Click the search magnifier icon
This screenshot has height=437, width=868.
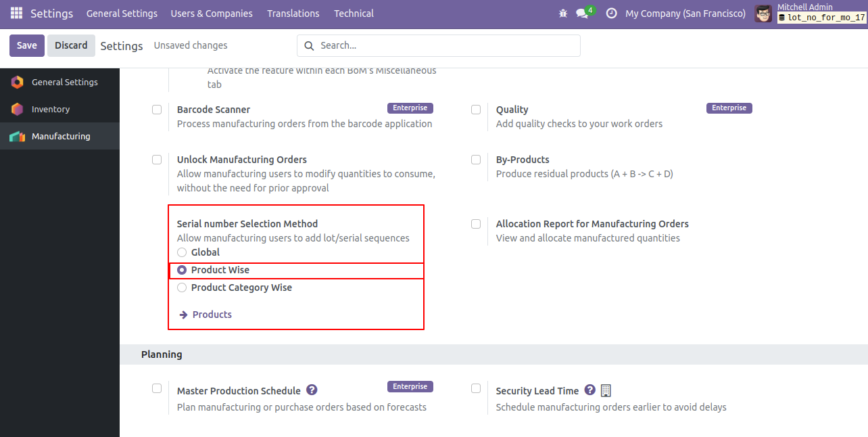click(309, 46)
